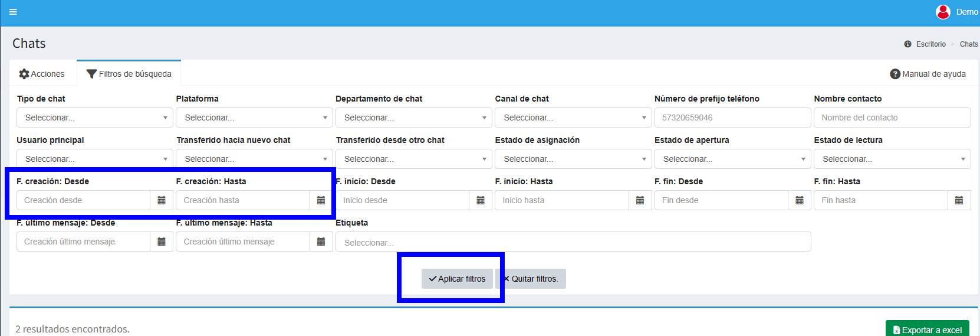The image size is (980, 336).
Task: Open calendar for Creación desde
Action: [162, 200]
